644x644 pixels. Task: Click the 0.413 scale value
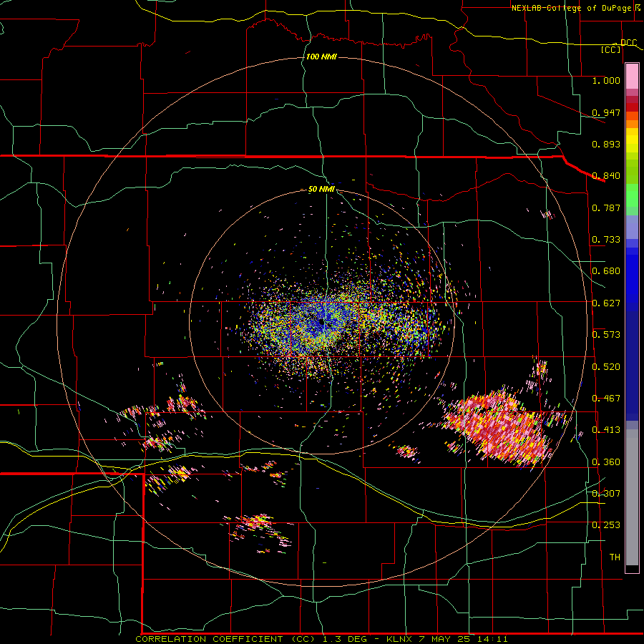pyautogui.click(x=606, y=429)
